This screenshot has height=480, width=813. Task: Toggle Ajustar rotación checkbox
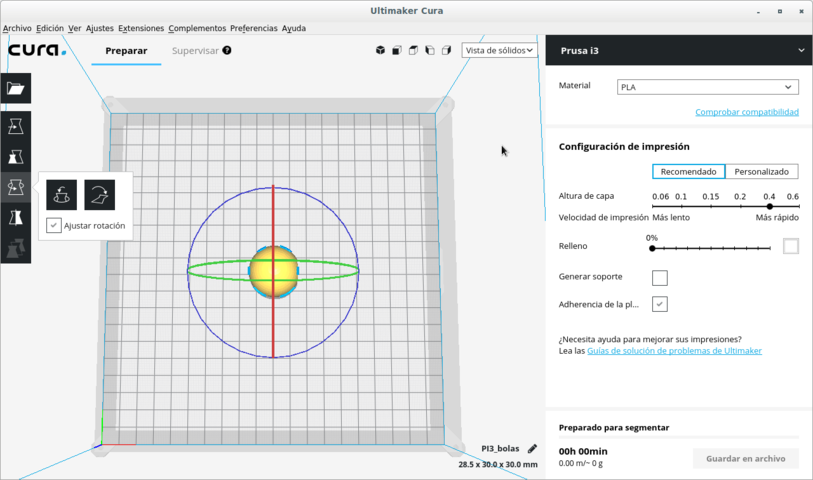[54, 225]
